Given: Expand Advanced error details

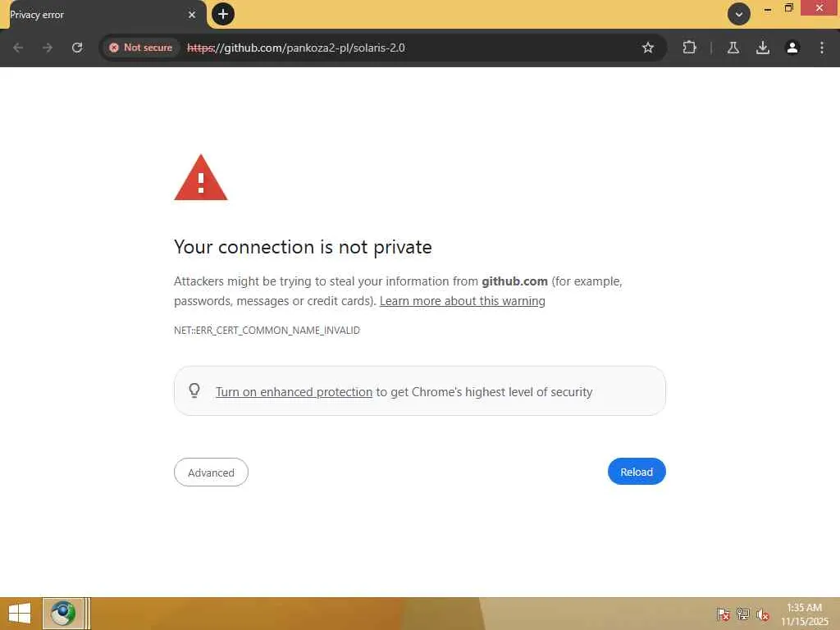Looking at the screenshot, I should 211,472.
